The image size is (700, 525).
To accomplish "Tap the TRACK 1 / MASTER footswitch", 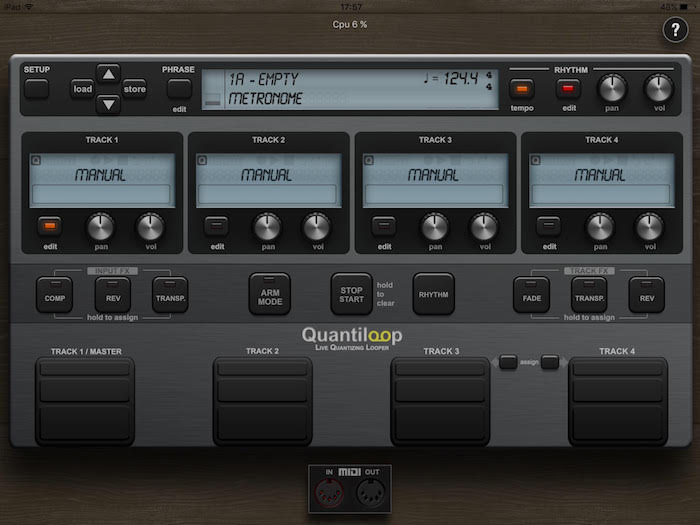I will [85, 401].
